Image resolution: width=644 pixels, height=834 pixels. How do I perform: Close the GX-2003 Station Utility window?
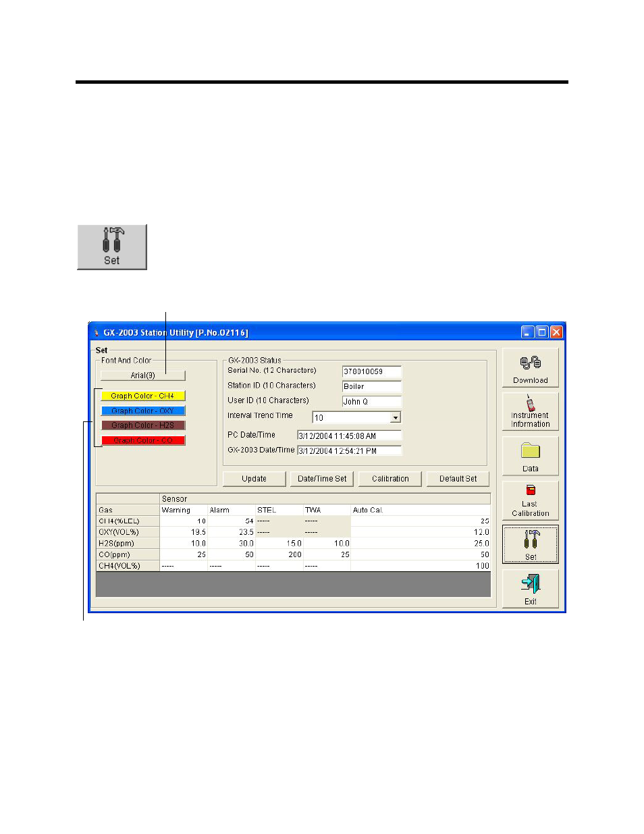point(556,332)
